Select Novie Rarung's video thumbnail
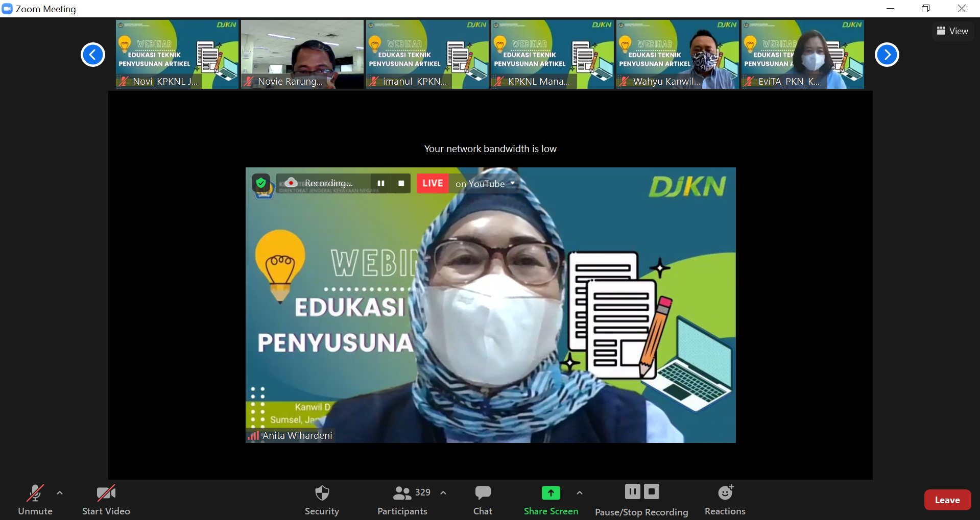 click(x=302, y=54)
